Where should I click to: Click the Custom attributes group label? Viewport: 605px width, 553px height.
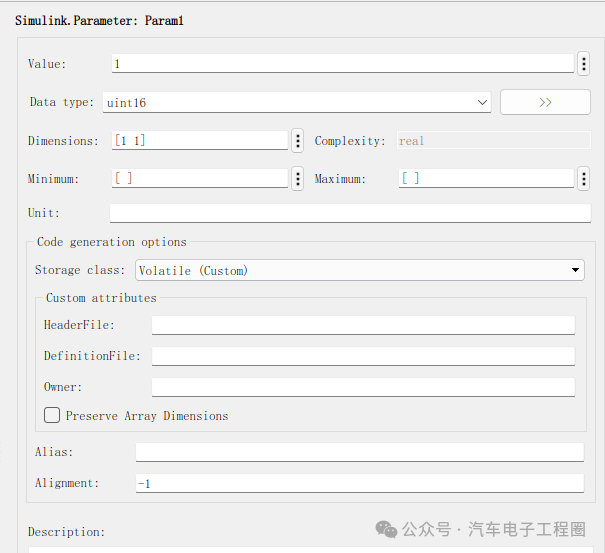[x=101, y=298]
